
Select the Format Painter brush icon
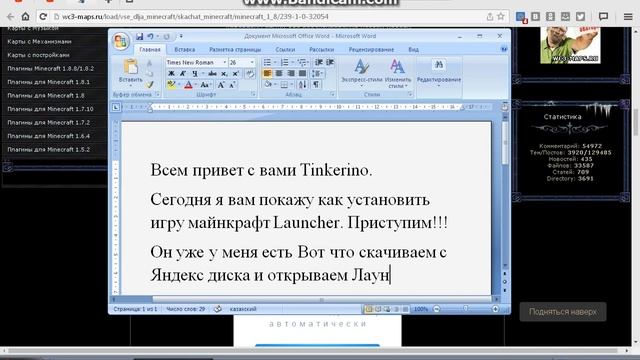[149, 84]
